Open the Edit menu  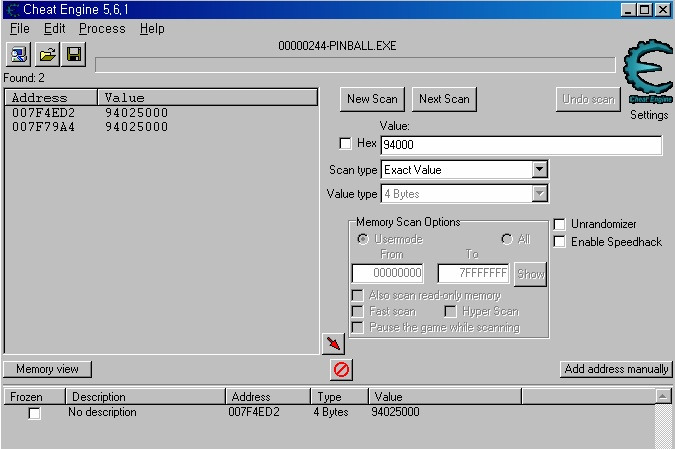point(55,29)
